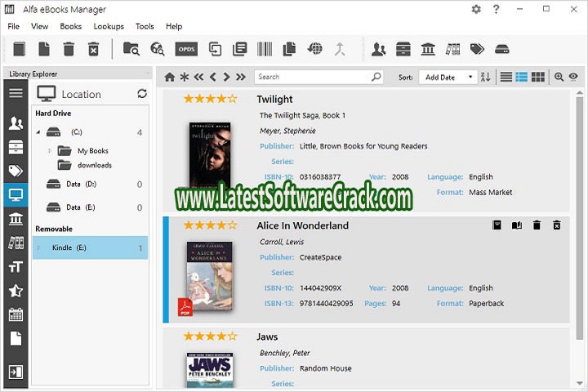This screenshot has width=588, height=392.
Task: Open settings gear in title bar
Action: [x=476, y=9]
